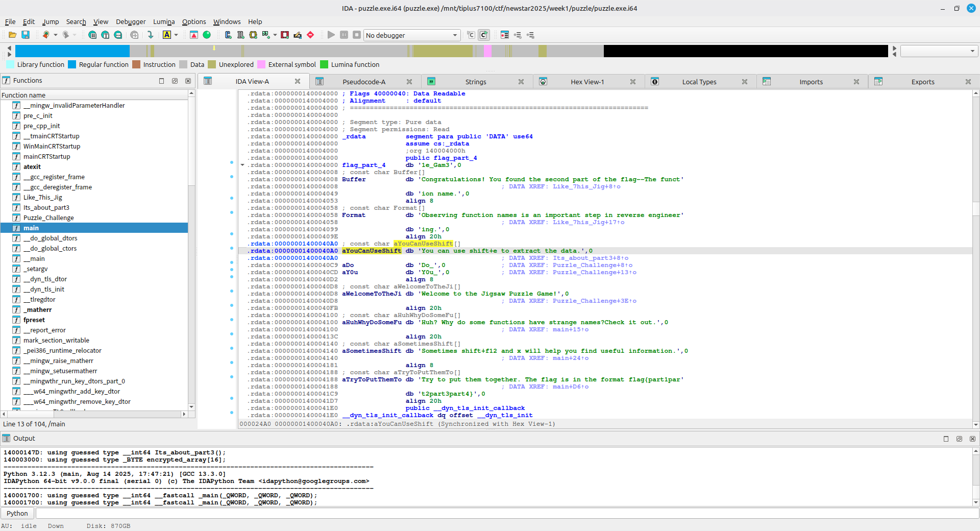
Task: Switch to the Pseudocode-A tab
Action: 363,82
